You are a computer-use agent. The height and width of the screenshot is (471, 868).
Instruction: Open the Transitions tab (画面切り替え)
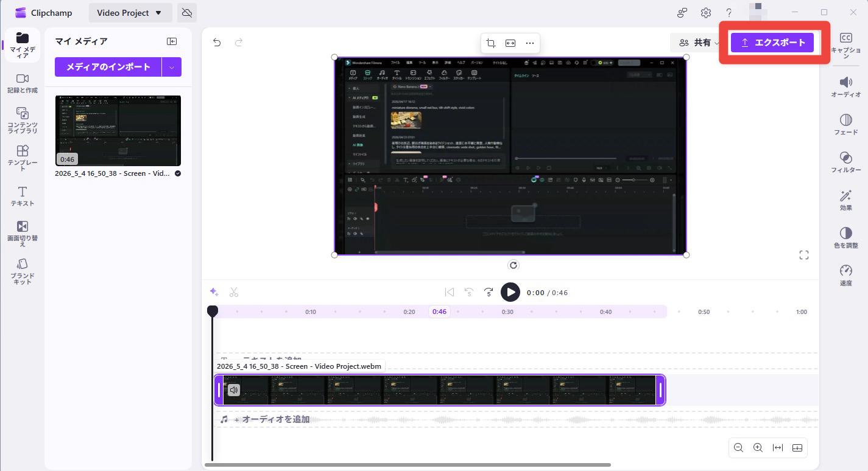click(x=22, y=233)
